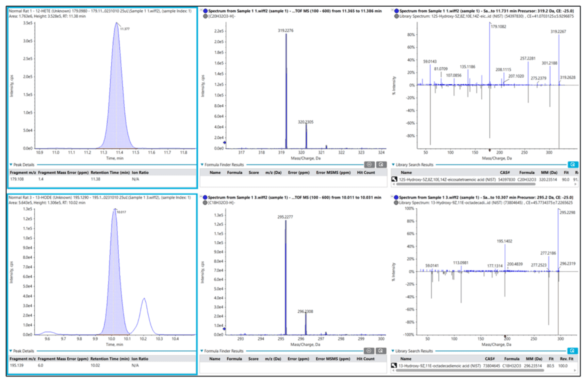This screenshot has height=383, width=588.
Task: Click the teal Library Search button, top panel
Action: pos(572,165)
